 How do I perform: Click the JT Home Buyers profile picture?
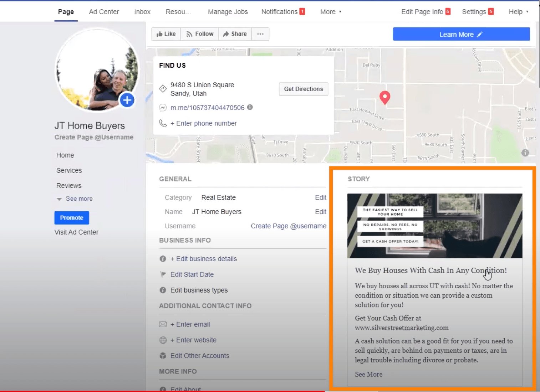coord(97,70)
